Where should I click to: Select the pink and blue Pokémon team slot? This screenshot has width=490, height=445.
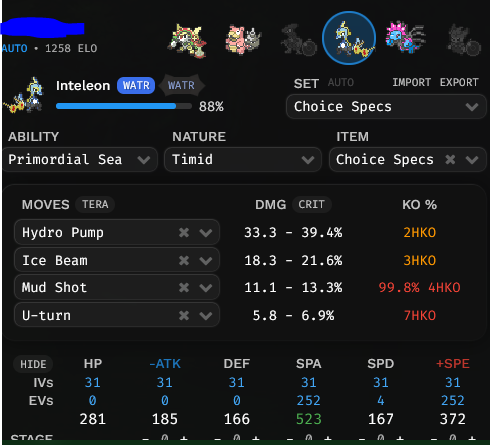click(405, 37)
